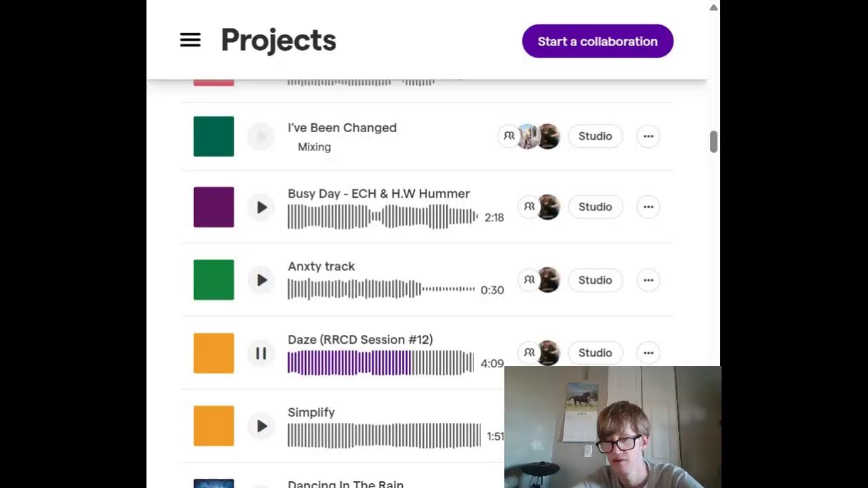Open collaborators icon for Anxty track
868x488 pixels.
529,280
